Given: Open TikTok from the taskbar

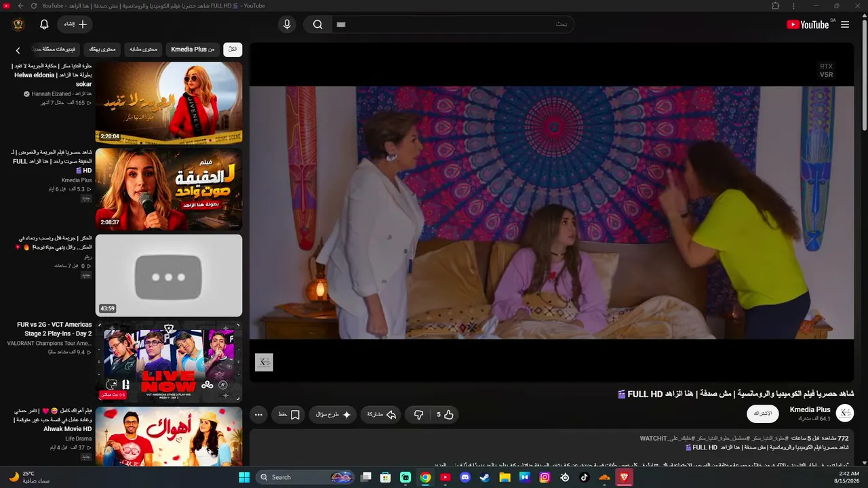Looking at the screenshot, I should pyautogui.click(x=585, y=477).
